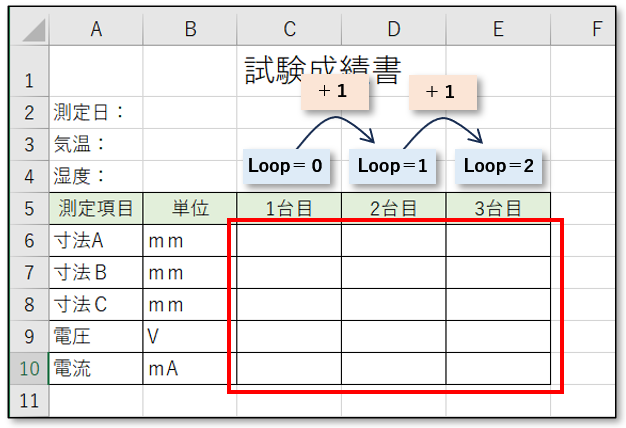
Task: Click the 寸法A cell
Action: pyautogui.click(x=96, y=241)
